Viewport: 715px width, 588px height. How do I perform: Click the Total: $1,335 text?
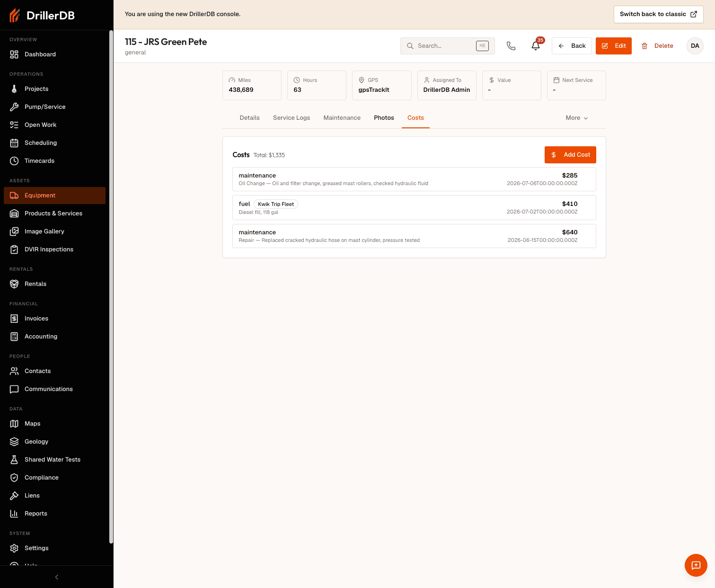click(x=269, y=155)
